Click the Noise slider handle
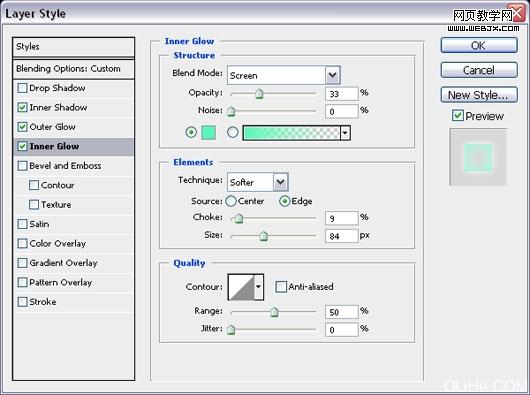The image size is (530, 395). [231, 111]
